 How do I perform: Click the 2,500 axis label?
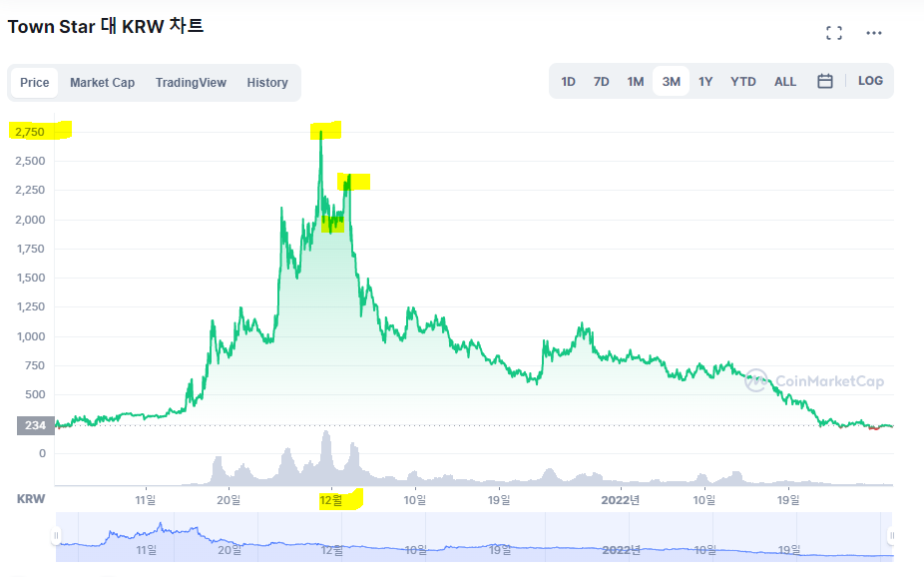click(30, 161)
